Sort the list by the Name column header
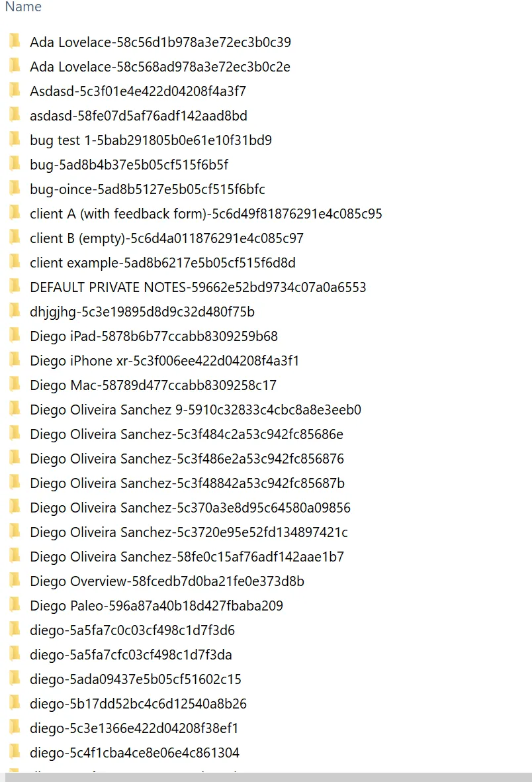The width and height of the screenshot is (532, 782). coord(23,7)
